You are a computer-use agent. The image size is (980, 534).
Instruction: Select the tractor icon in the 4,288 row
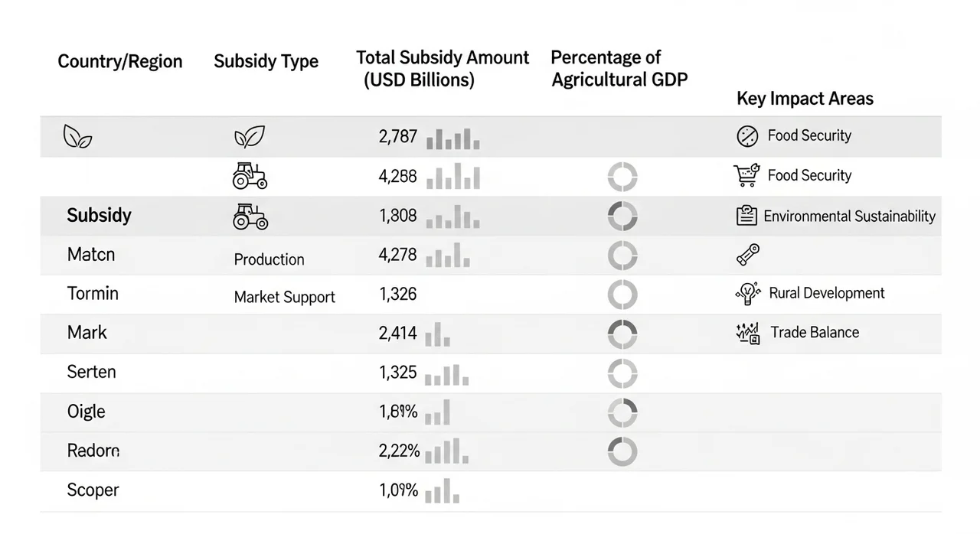tap(250, 176)
